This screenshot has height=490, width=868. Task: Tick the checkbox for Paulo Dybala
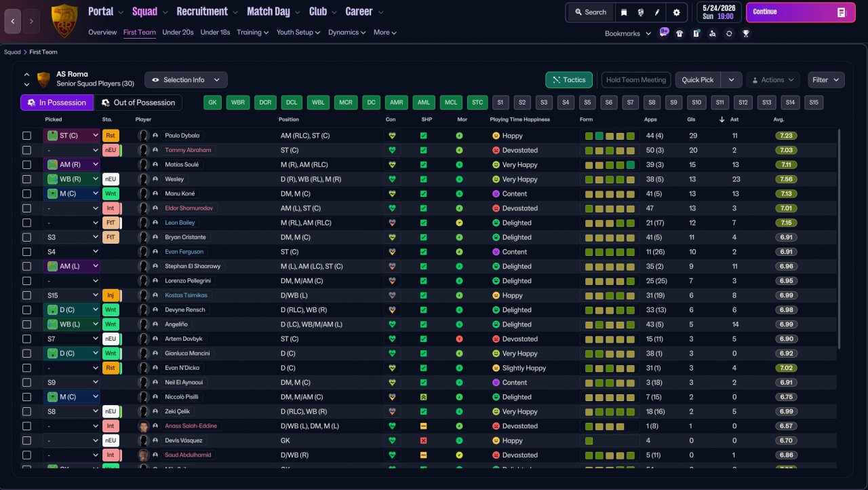(26, 136)
